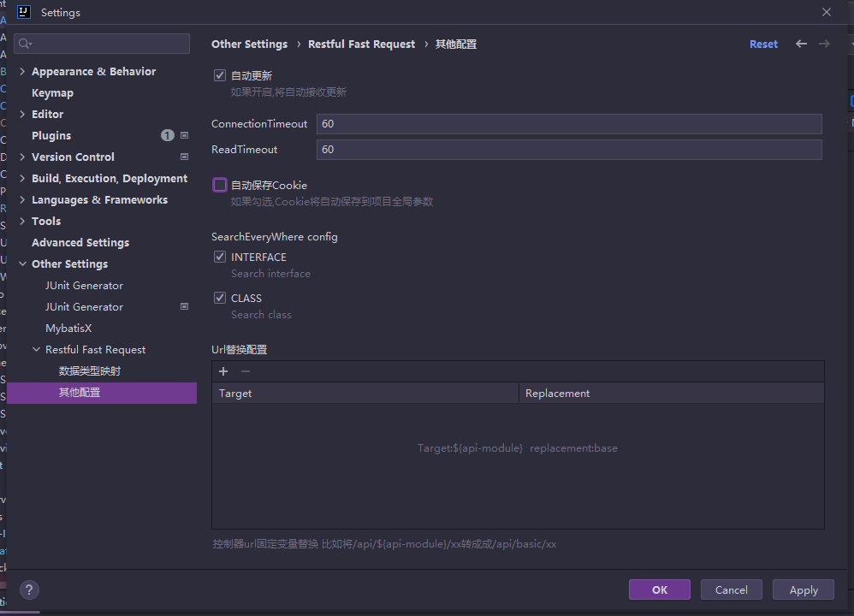Collapse the Other Settings tree node
The height and width of the screenshot is (616, 854).
point(21,264)
